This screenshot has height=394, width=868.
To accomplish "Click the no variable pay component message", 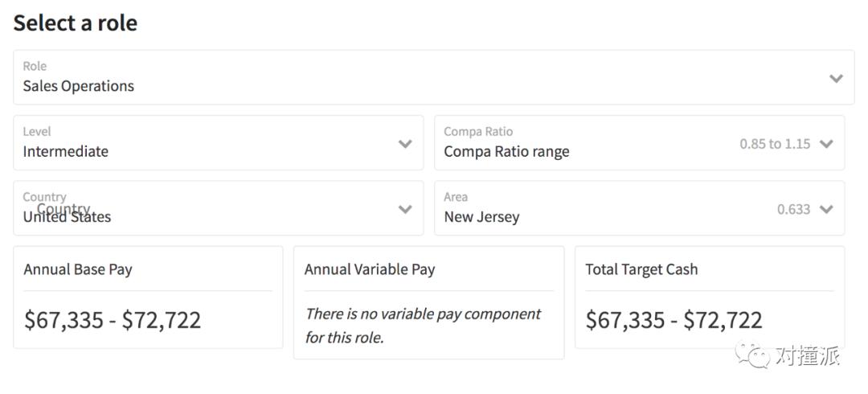I will 423,326.
